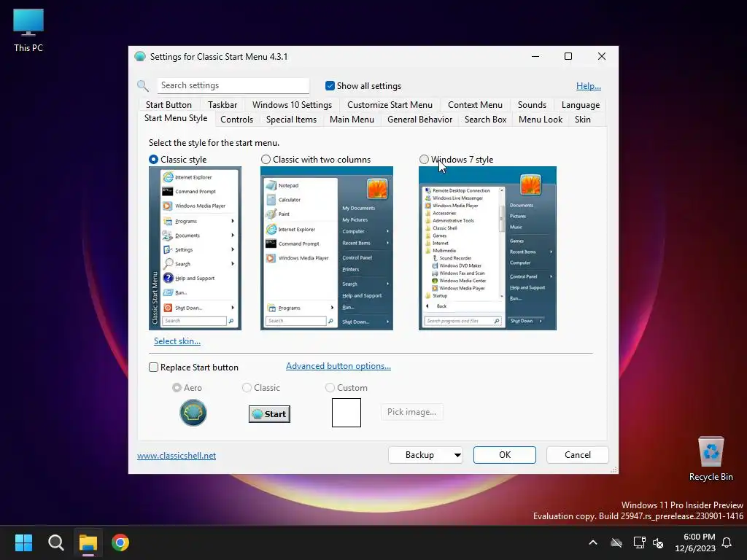Click the network display tray icon

(639, 542)
